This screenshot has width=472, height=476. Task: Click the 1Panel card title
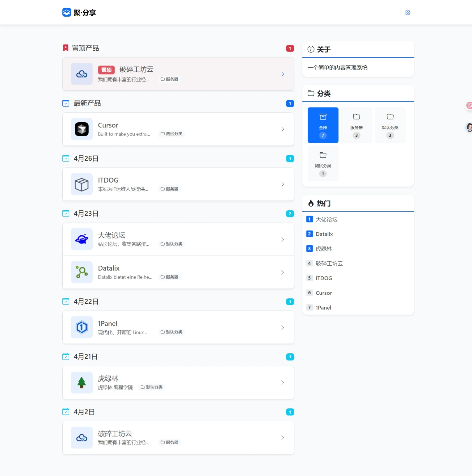(108, 324)
